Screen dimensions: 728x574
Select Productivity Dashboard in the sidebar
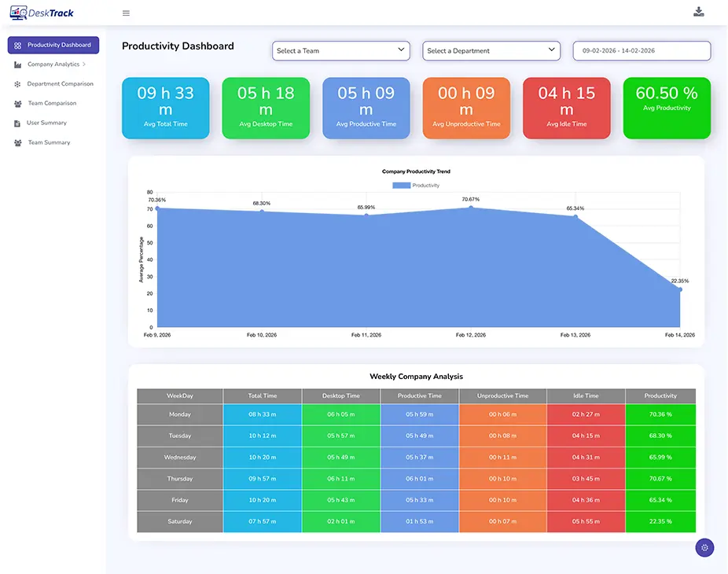[53, 45]
